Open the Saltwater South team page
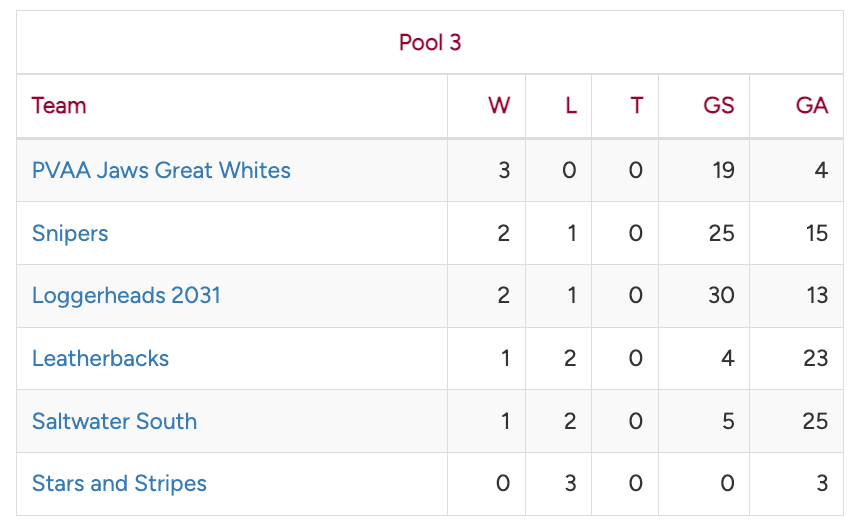The image size is (856, 528). tap(114, 421)
